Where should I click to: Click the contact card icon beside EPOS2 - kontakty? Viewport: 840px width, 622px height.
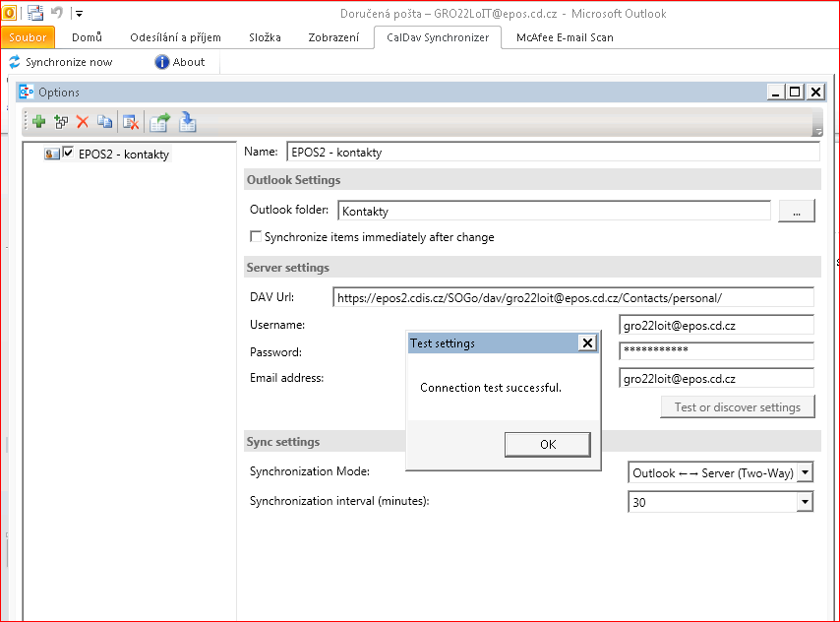point(51,155)
